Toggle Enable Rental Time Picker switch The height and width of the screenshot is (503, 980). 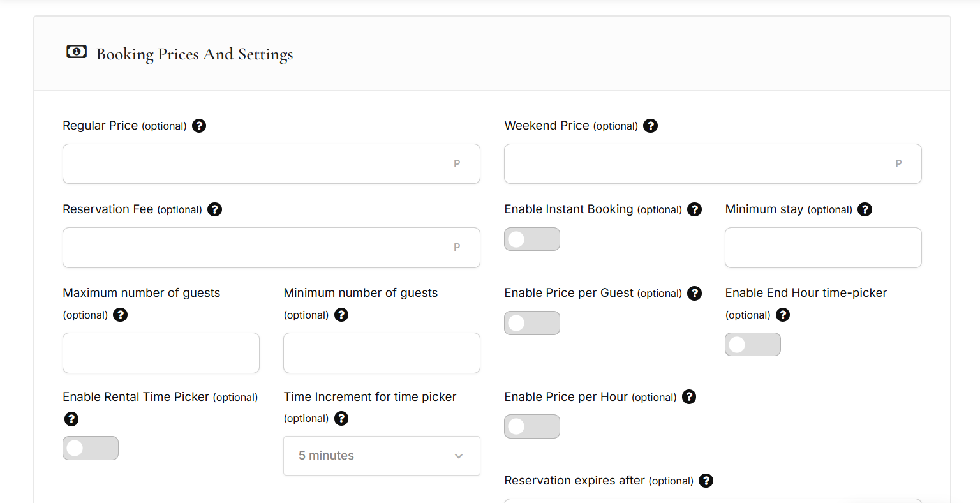point(90,448)
